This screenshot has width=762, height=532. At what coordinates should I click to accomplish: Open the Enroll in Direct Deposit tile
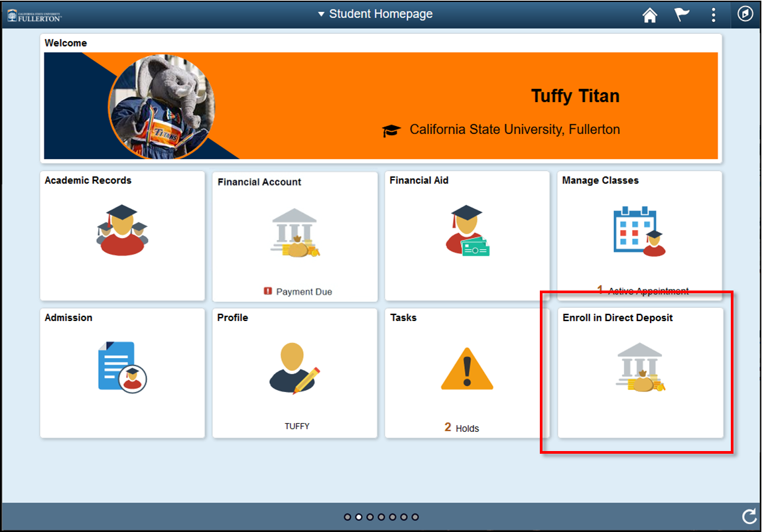pos(640,371)
